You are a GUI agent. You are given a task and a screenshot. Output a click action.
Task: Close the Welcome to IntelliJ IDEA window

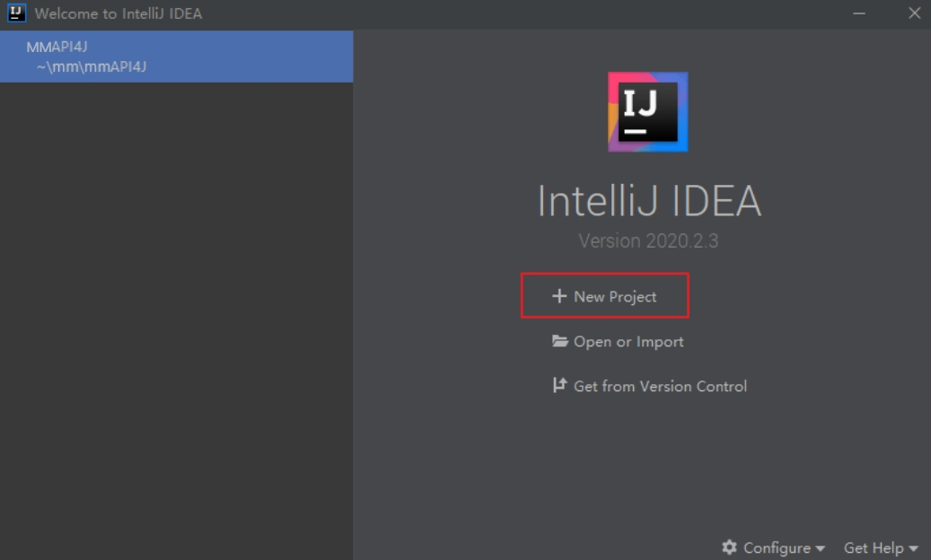[x=914, y=13]
